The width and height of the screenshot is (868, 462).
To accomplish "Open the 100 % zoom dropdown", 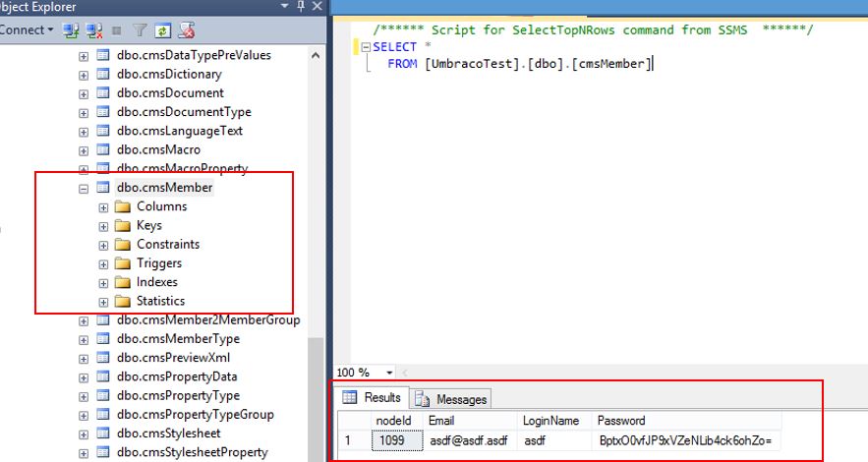I will (389, 373).
